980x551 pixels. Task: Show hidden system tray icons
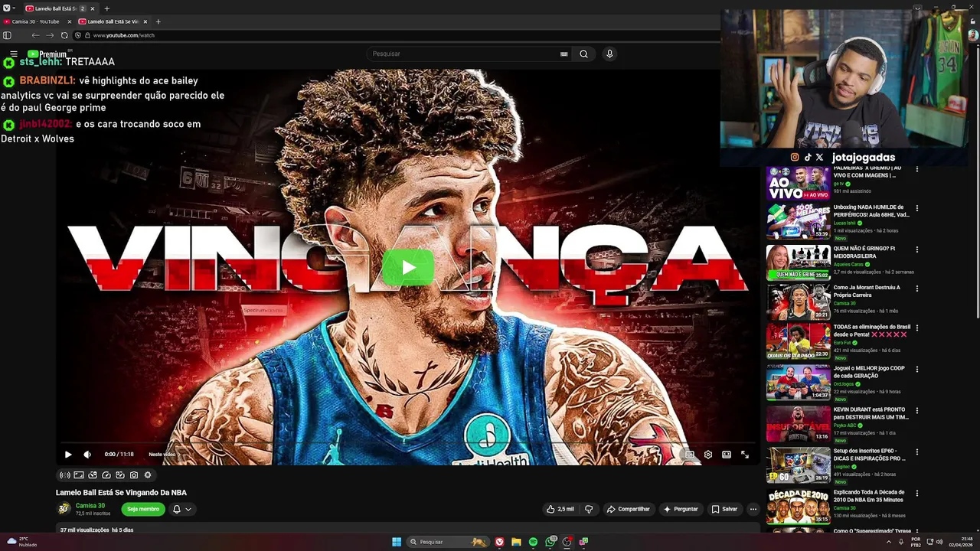[x=889, y=542]
